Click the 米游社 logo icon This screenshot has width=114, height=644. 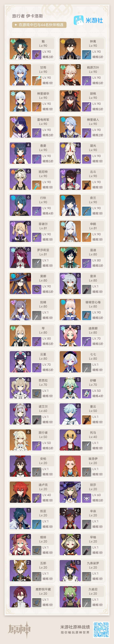click(x=78, y=20)
